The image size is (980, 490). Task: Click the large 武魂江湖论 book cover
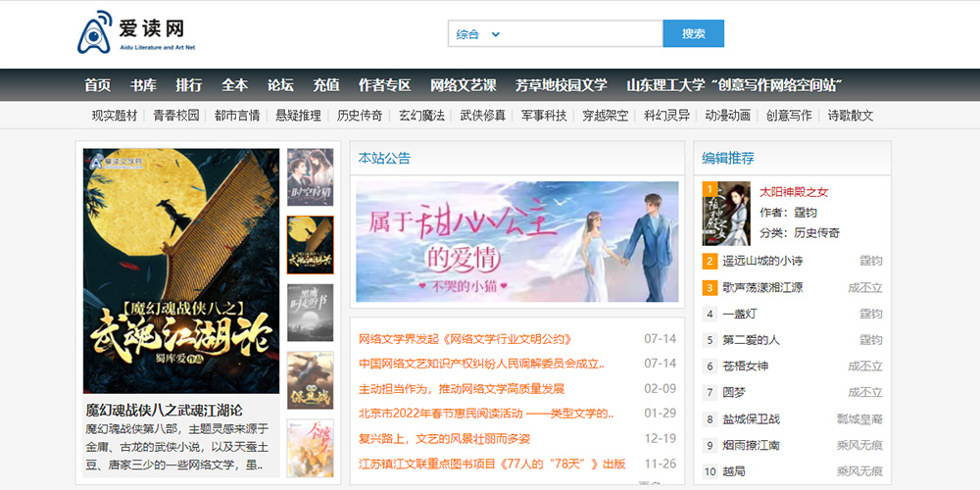(x=181, y=270)
